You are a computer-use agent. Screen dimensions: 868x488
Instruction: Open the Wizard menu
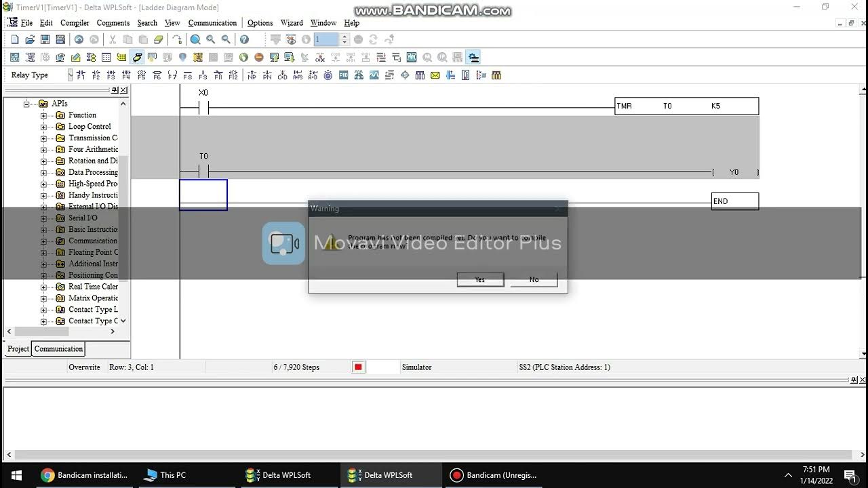pyautogui.click(x=292, y=23)
